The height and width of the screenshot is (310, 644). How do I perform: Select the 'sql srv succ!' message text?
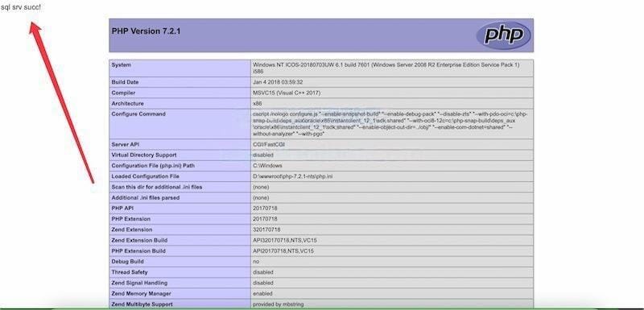[x=21, y=7]
